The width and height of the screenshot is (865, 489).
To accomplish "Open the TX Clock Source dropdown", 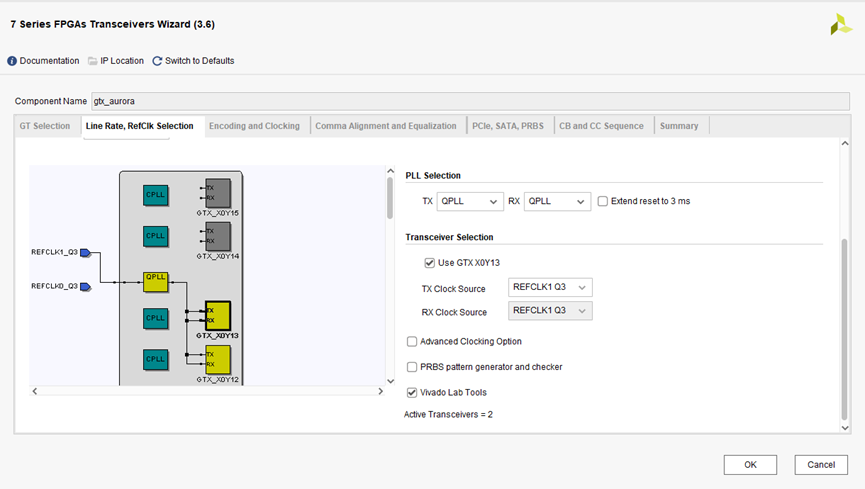I will point(550,288).
